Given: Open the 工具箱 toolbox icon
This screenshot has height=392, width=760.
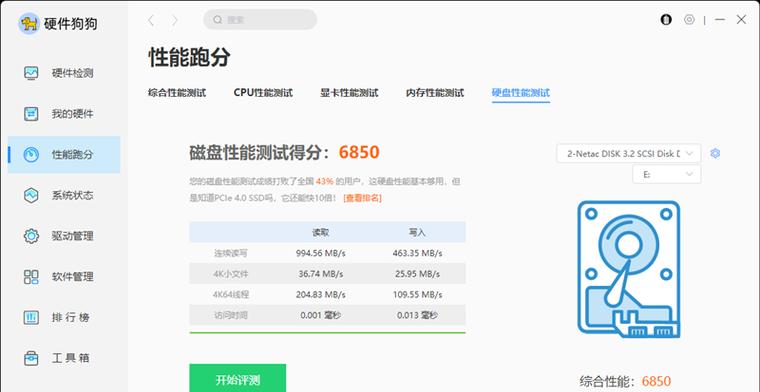Looking at the screenshot, I should coord(31,358).
